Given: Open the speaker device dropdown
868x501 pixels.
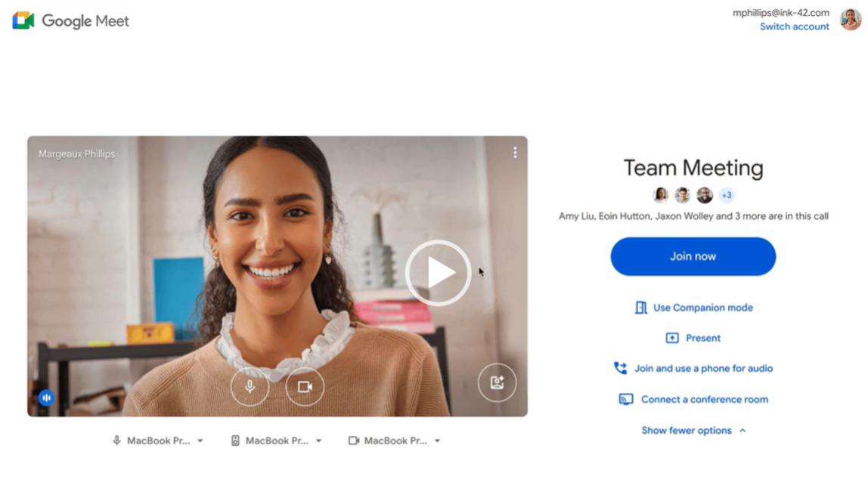Looking at the screenshot, I should coord(277,441).
